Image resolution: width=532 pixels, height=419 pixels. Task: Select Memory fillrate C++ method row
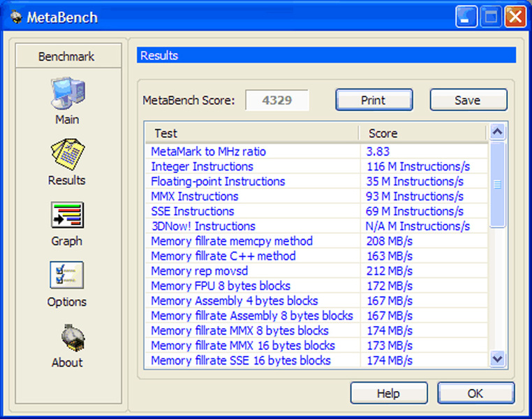[x=317, y=256]
